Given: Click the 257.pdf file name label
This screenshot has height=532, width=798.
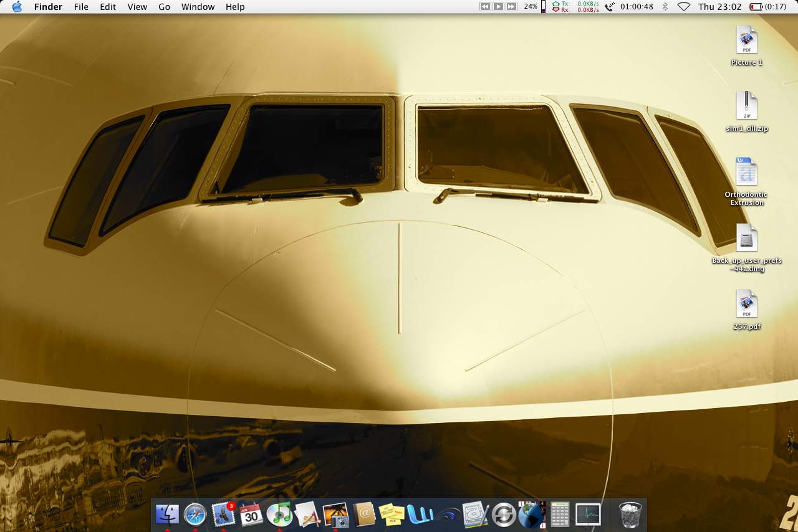Looking at the screenshot, I should pos(747,327).
